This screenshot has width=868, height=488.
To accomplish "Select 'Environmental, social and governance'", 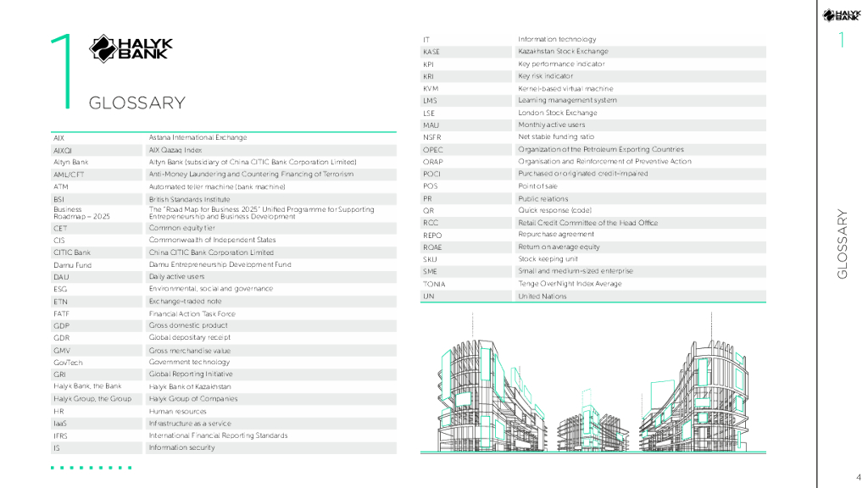I will (210, 289).
